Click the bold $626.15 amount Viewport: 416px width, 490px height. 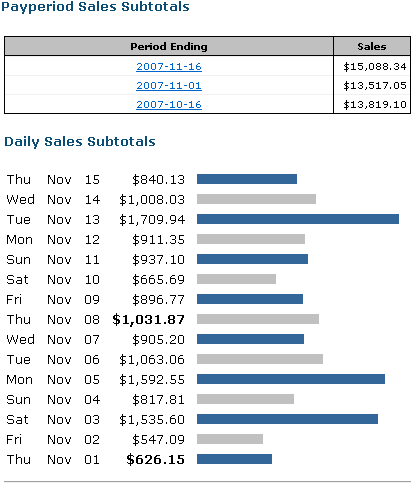tap(155, 459)
